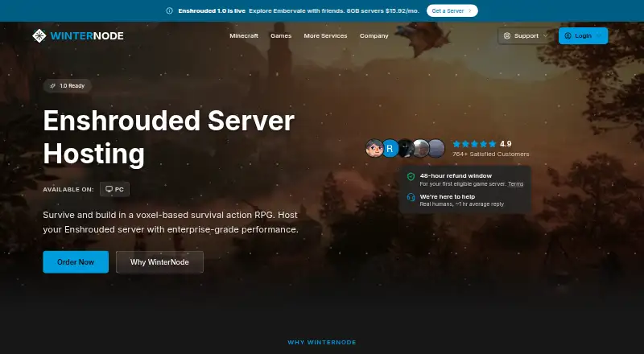Open the More Services menu
This screenshot has width=644, height=354.
point(325,35)
